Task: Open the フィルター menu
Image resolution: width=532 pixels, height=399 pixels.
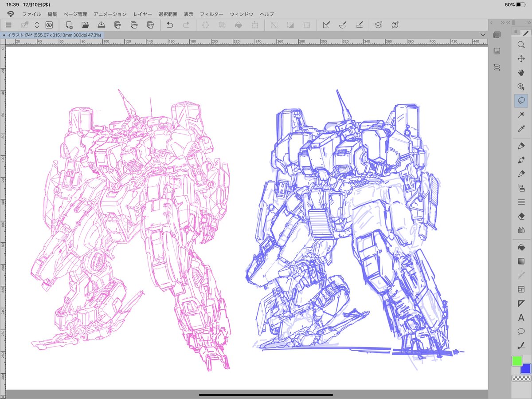Action: pyautogui.click(x=211, y=14)
